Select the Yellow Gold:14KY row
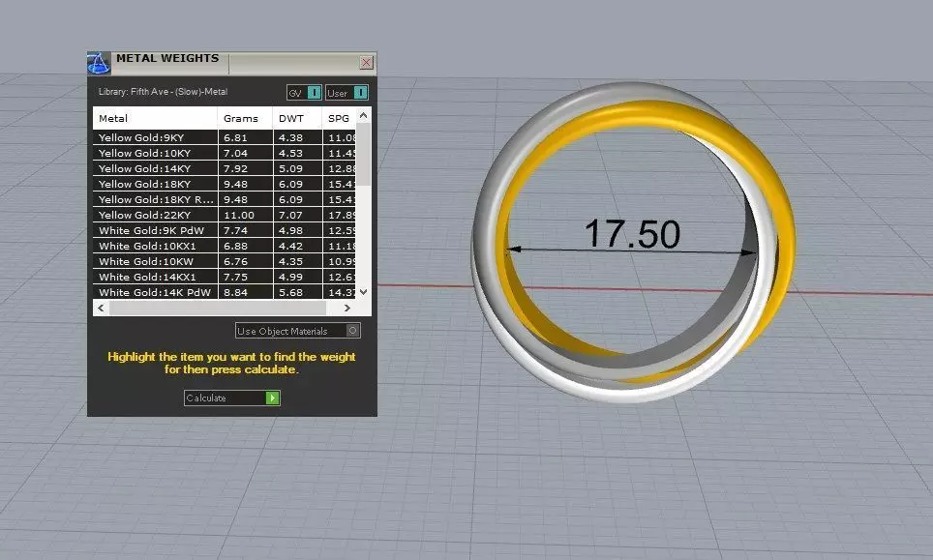Viewport: 933px width, 560px height. pyautogui.click(x=225, y=168)
